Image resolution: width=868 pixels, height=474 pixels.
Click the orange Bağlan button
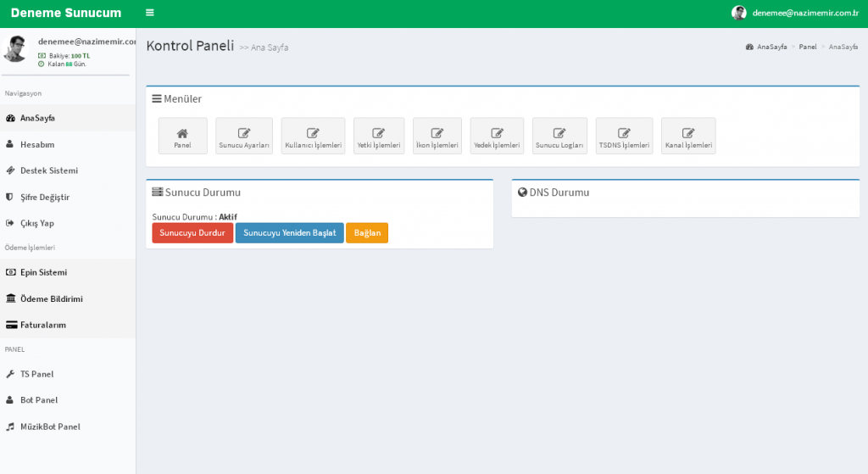point(367,233)
